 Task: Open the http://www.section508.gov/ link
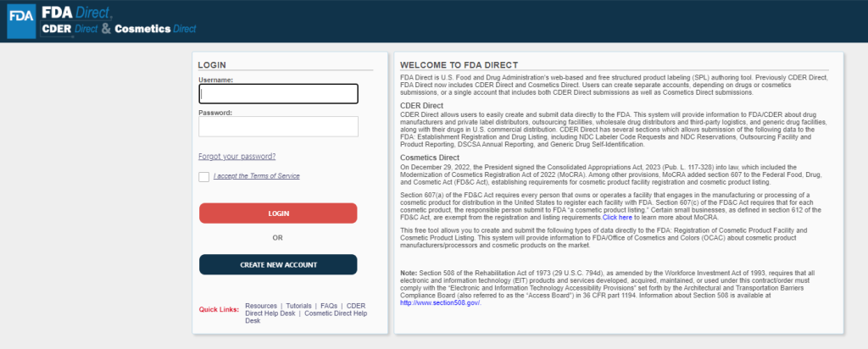pos(441,303)
